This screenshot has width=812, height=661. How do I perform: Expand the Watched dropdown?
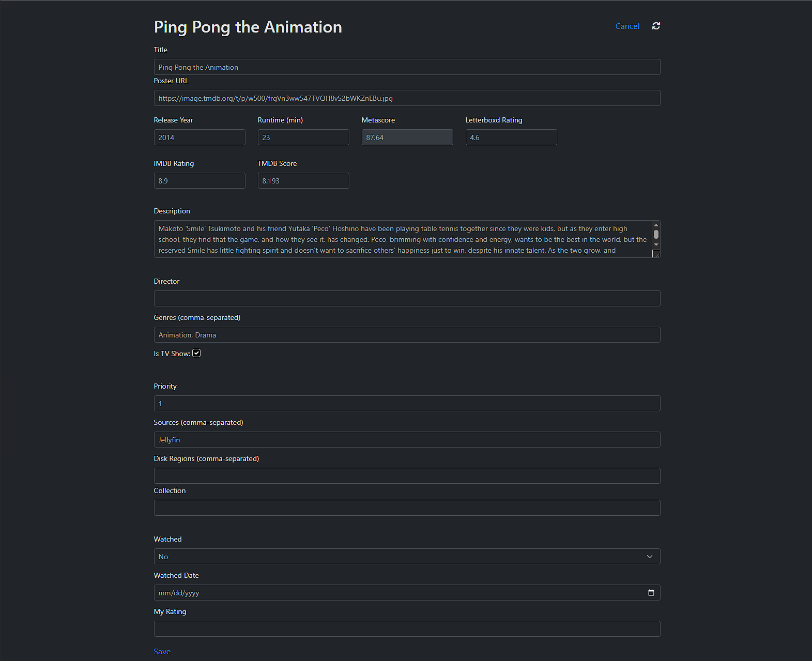point(406,557)
